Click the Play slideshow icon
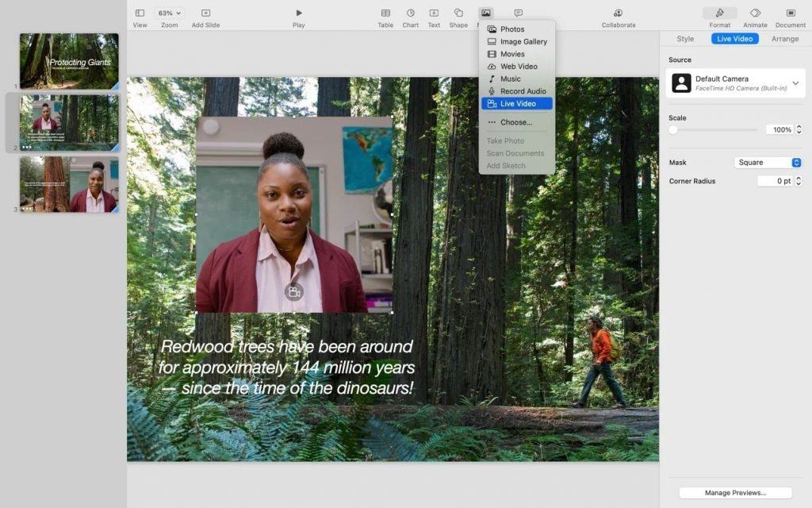This screenshot has width=812, height=508. [299, 13]
